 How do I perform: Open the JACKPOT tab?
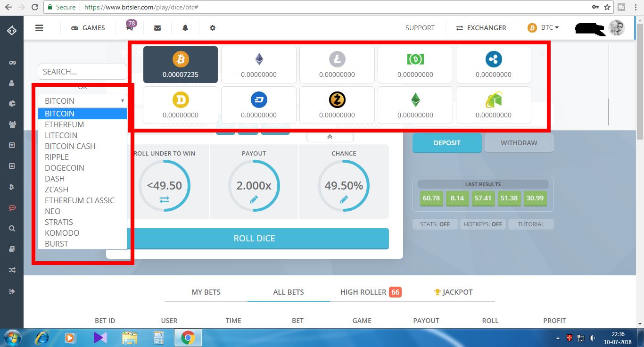click(454, 292)
